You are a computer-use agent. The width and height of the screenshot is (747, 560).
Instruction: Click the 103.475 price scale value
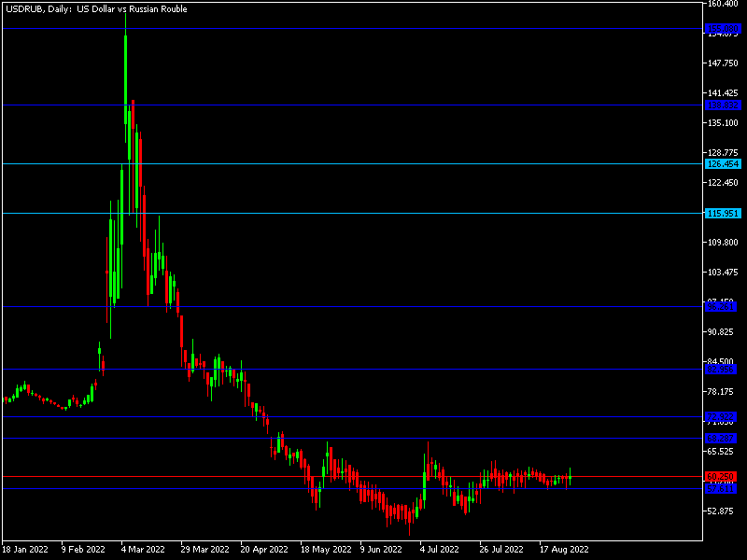723,272
